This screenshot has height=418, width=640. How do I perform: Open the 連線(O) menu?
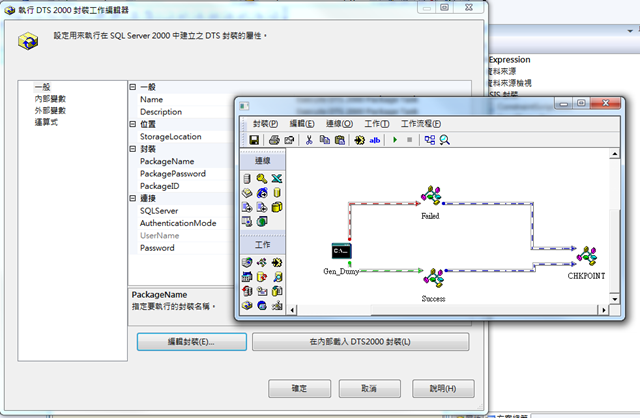pos(339,124)
